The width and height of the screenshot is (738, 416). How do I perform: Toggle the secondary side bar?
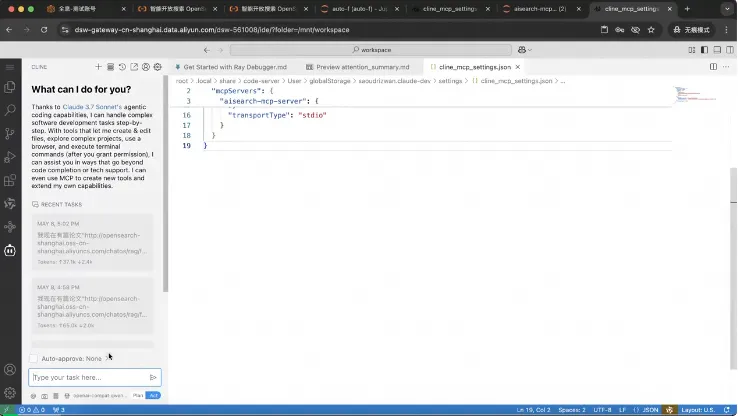click(730, 50)
